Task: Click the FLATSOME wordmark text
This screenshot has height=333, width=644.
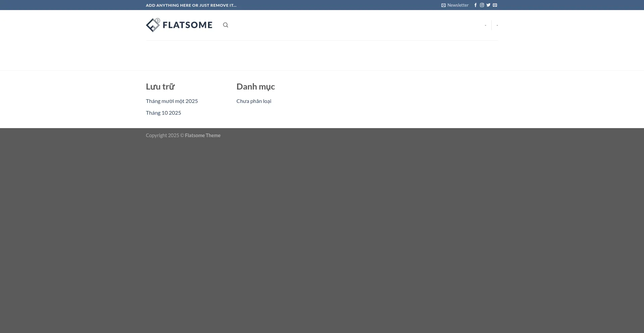Action: [187, 25]
